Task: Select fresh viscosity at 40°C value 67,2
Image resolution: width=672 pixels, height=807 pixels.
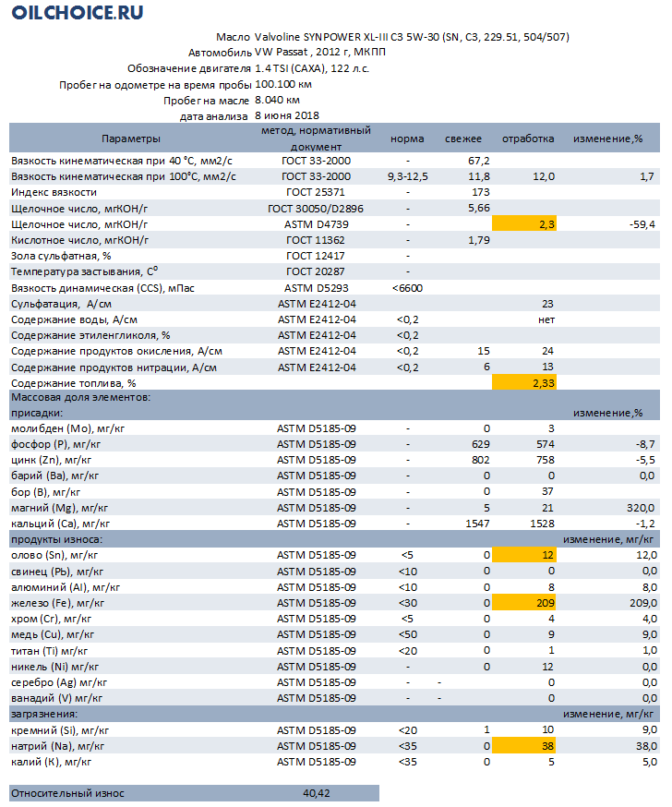Action: click(478, 161)
